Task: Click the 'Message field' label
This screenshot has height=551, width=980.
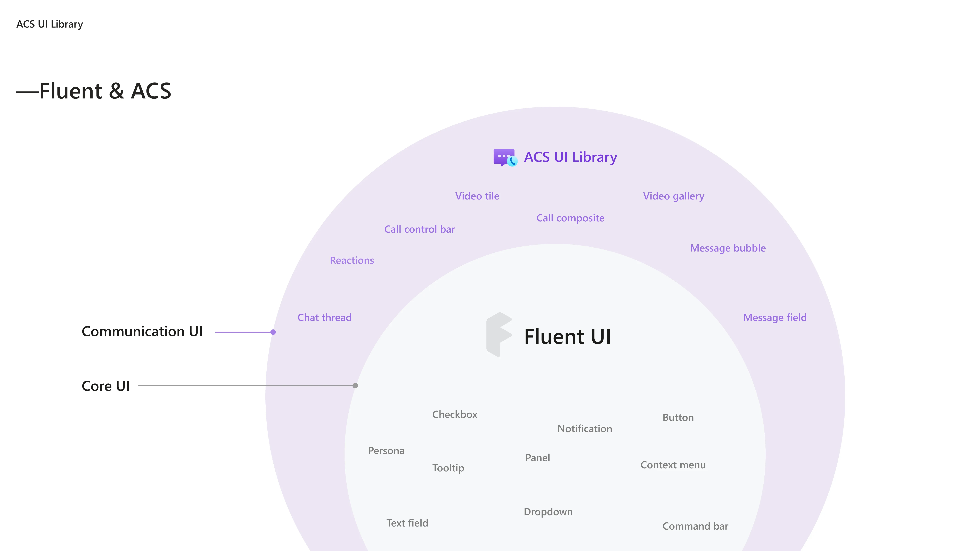Action: tap(775, 318)
